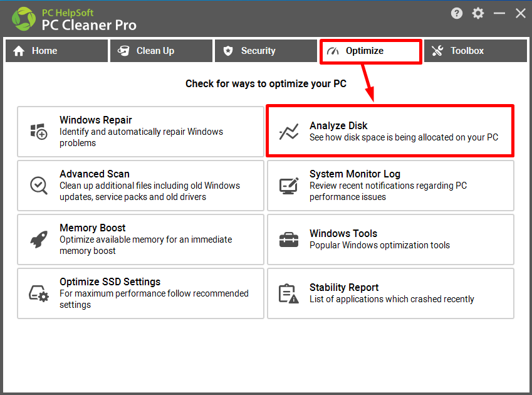Click the Memory Boost rocket icon
This screenshot has width=532, height=395.
[x=39, y=240]
